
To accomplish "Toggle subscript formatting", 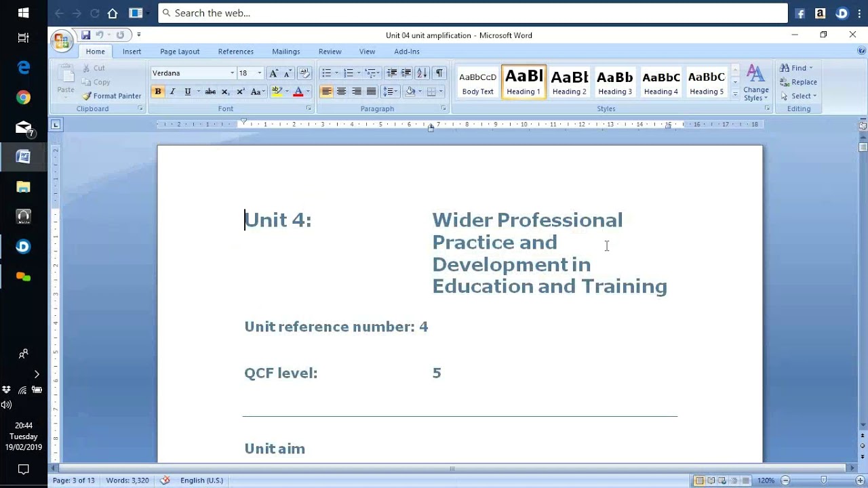I will tap(226, 91).
